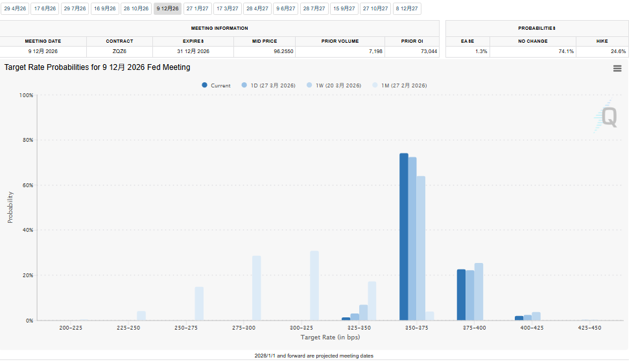This screenshot has height=364, width=638.
Task: Toggle the 1W (20 3月 2026) legend series
Action: (334, 85)
